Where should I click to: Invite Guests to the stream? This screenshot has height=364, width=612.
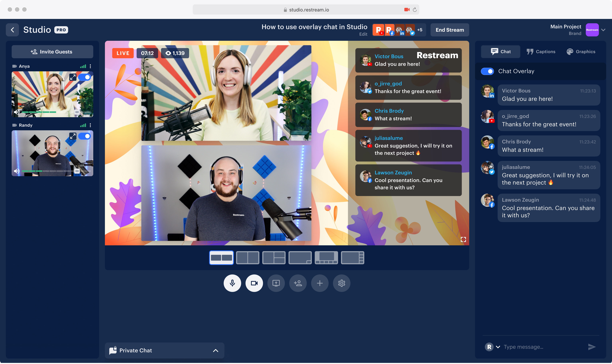tap(52, 52)
